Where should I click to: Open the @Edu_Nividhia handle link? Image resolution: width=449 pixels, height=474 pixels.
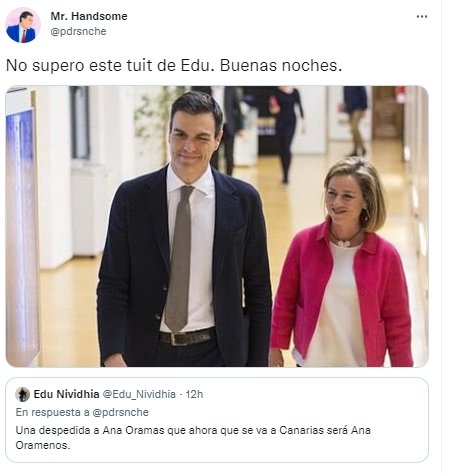pyautogui.click(x=139, y=394)
